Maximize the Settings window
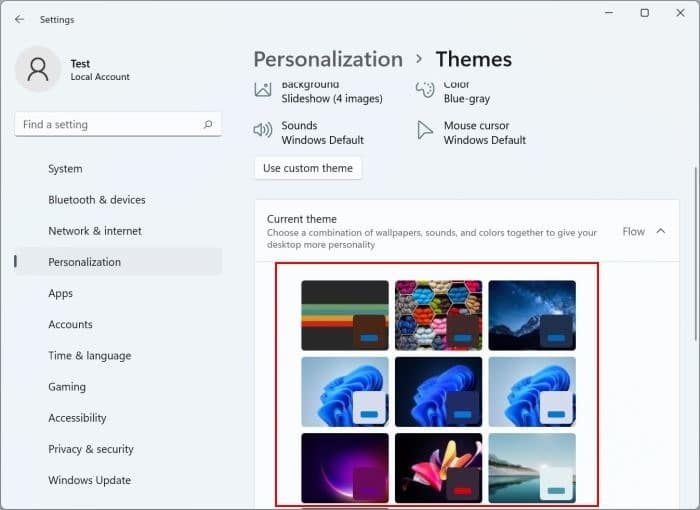This screenshot has width=700, height=510. click(x=645, y=13)
